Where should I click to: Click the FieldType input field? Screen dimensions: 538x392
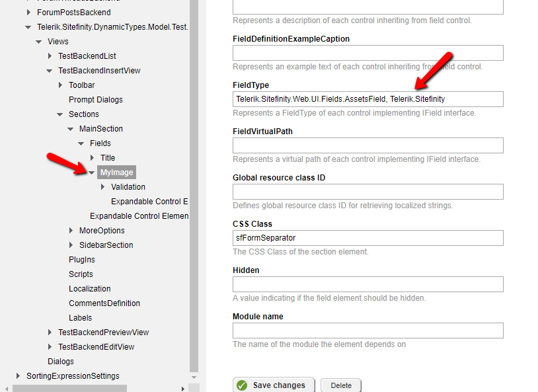point(368,99)
